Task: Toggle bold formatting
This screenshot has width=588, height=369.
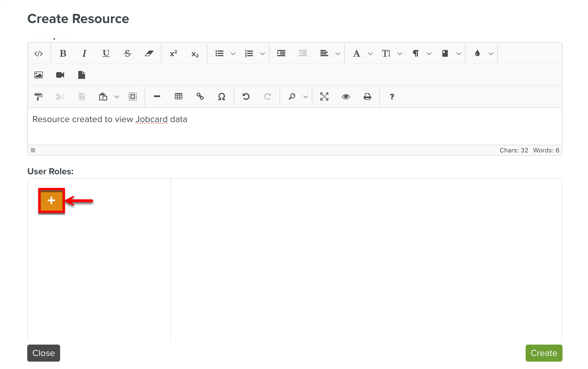Action: coord(63,53)
